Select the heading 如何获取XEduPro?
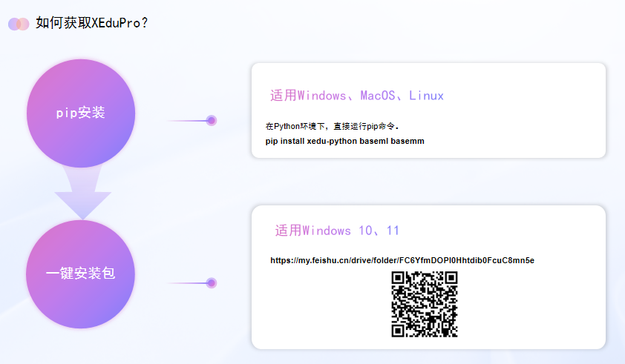The height and width of the screenshot is (364, 625). pos(92,23)
